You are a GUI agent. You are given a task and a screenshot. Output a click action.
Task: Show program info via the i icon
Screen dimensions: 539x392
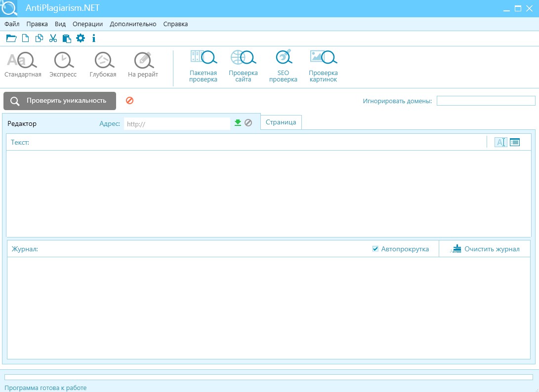[x=93, y=38]
